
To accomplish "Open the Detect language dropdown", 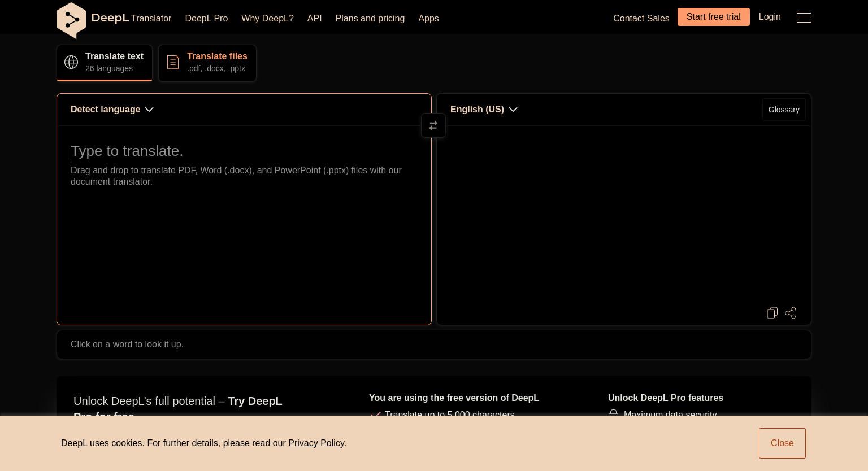I will (112, 110).
